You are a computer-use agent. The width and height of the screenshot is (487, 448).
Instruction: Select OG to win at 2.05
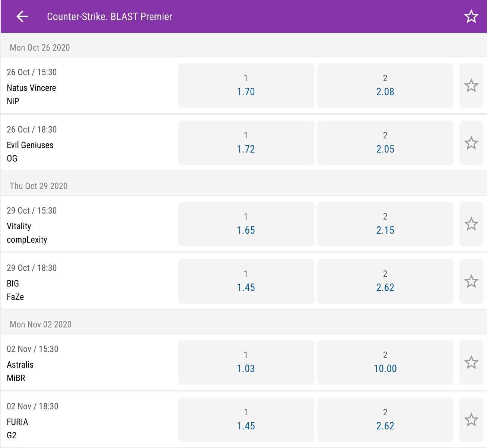(x=385, y=143)
